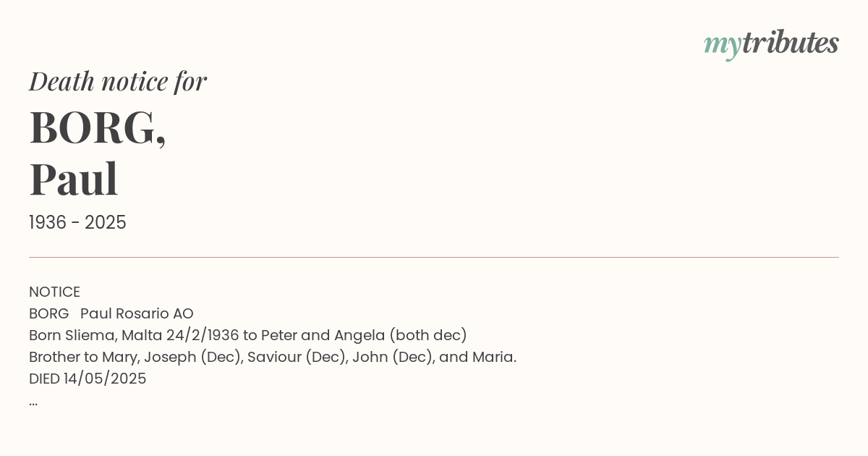Click the name 'Maria' in siblings line
Image resolution: width=868 pixels, height=456 pixels.
point(494,357)
